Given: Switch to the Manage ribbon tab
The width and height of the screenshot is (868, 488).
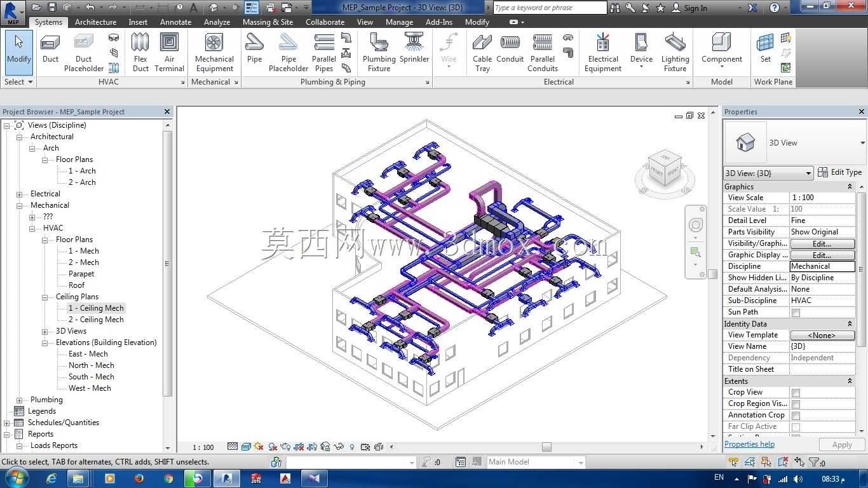Looking at the screenshot, I should coord(399,22).
